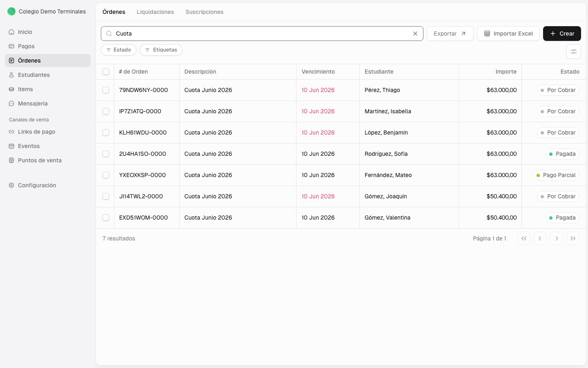Click the Inicio home icon

(11, 32)
